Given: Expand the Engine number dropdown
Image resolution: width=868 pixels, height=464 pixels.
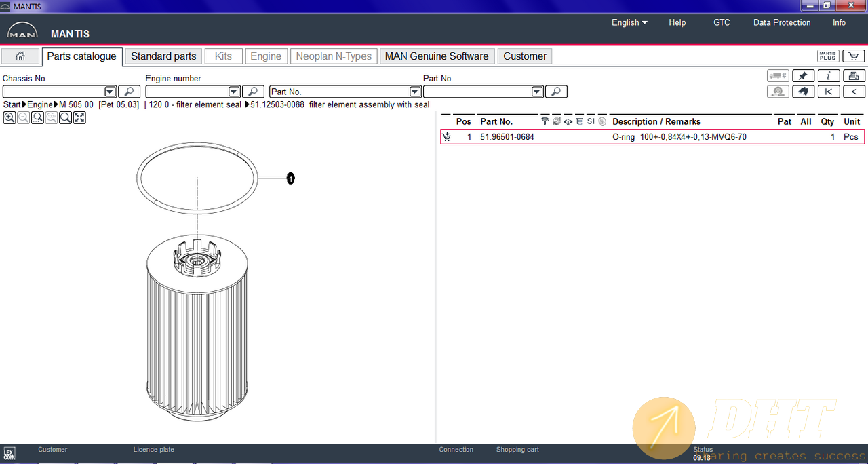Looking at the screenshot, I should tap(234, 92).
